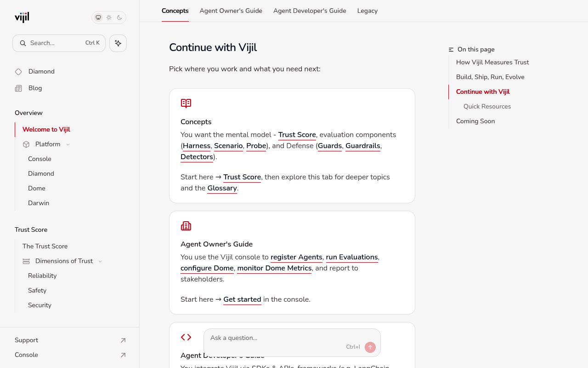
Task: Follow the register Agents link
Action: pyautogui.click(x=296, y=257)
